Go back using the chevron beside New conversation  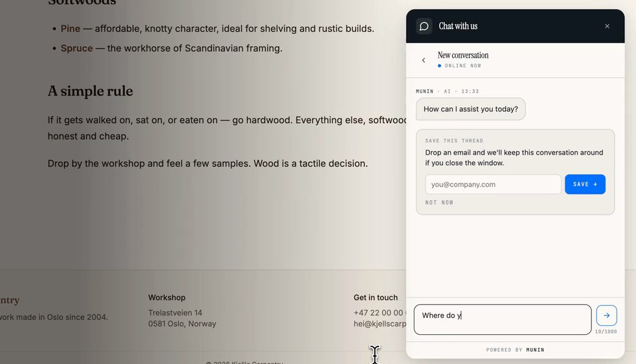(x=424, y=60)
